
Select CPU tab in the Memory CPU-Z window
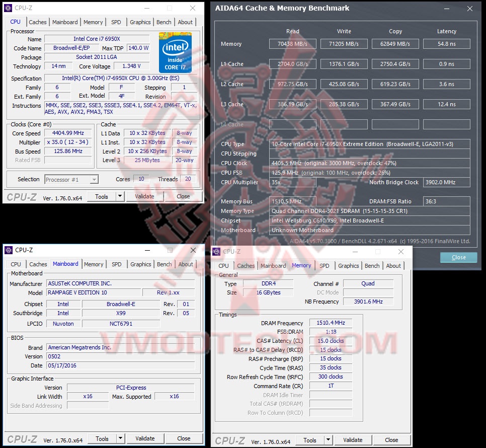coord(223,266)
